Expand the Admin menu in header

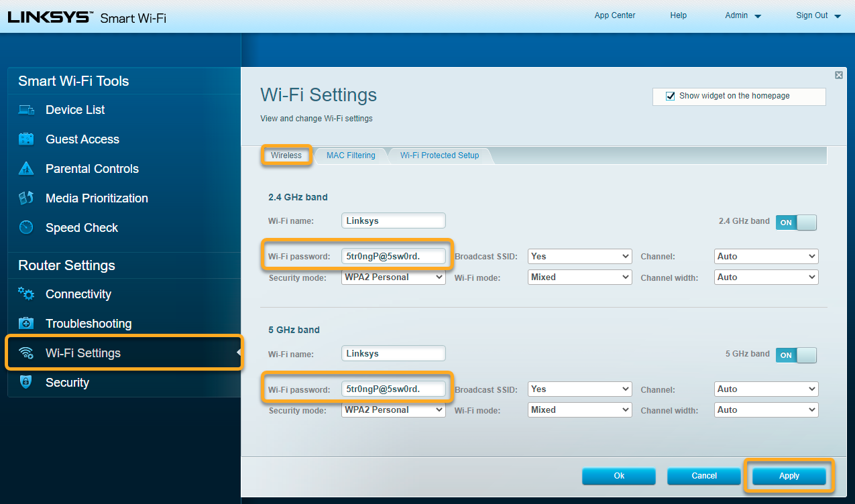(743, 15)
